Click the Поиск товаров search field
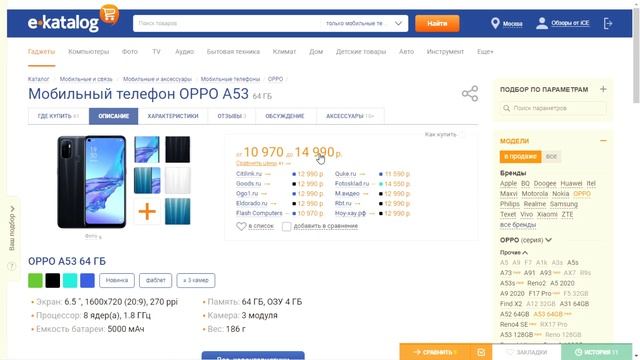This screenshot has width=640, height=360. coord(227,23)
